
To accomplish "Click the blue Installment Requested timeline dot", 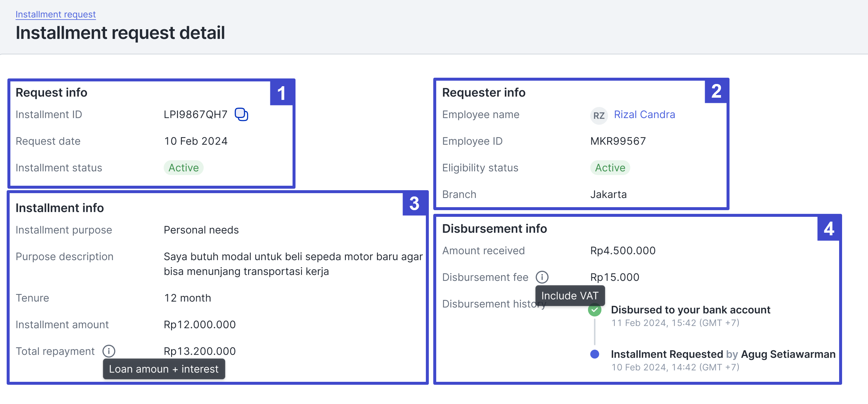I will [595, 354].
